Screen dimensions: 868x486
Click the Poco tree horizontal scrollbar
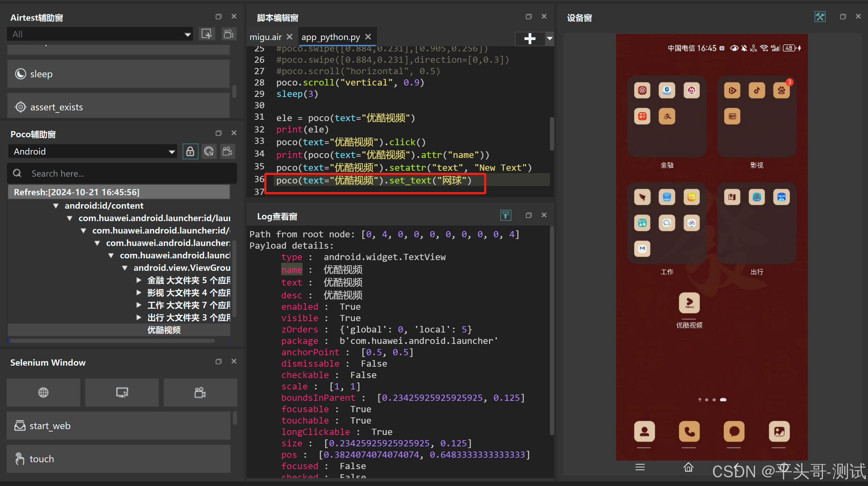[112, 341]
